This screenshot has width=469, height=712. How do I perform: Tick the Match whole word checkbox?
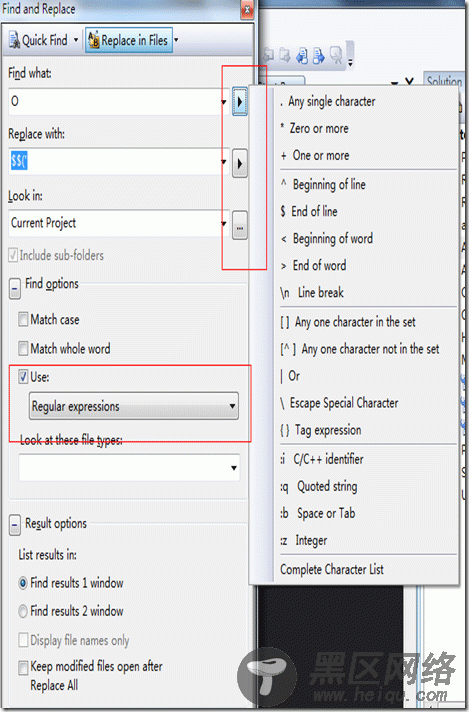[x=23, y=348]
